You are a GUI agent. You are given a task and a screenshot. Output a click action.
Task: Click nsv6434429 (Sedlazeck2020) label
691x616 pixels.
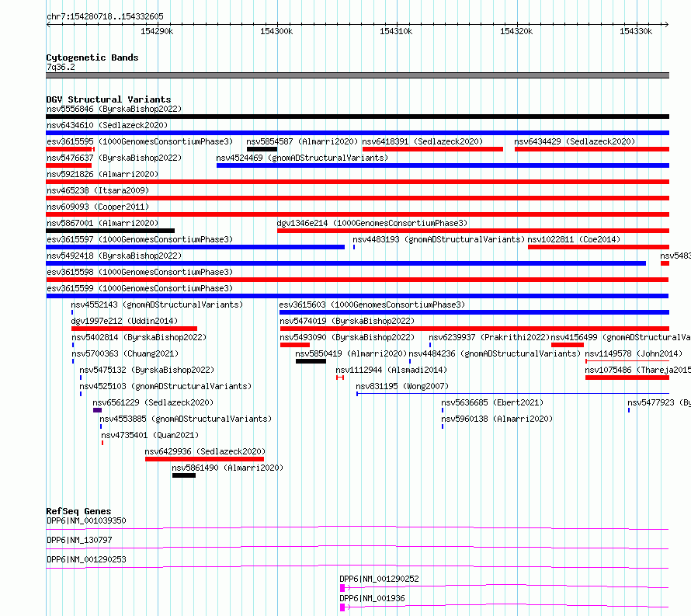[x=575, y=141]
